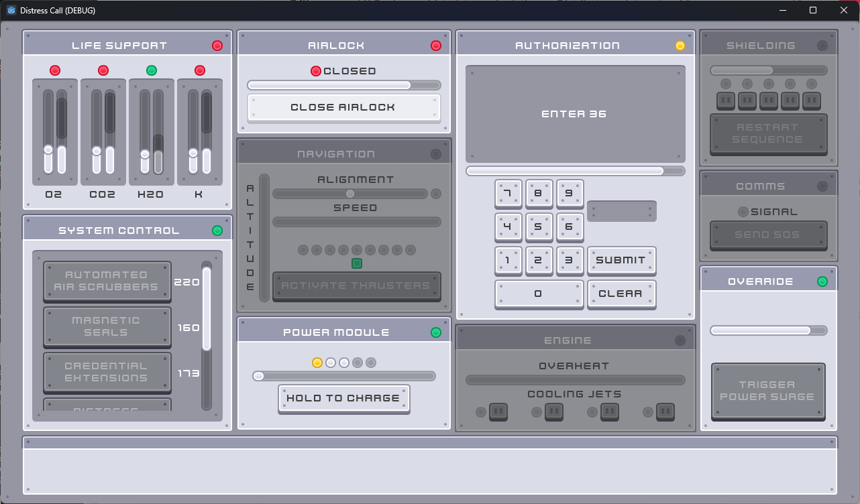Click the O2 level slider handle
The height and width of the screenshot is (504, 860).
point(48,150)
